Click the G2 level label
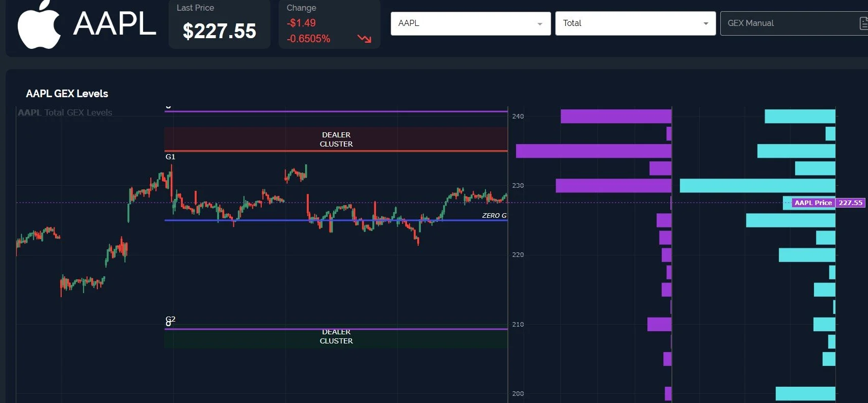Image resolution: width=868 pixels, height=403 pixels. (171, 319)
